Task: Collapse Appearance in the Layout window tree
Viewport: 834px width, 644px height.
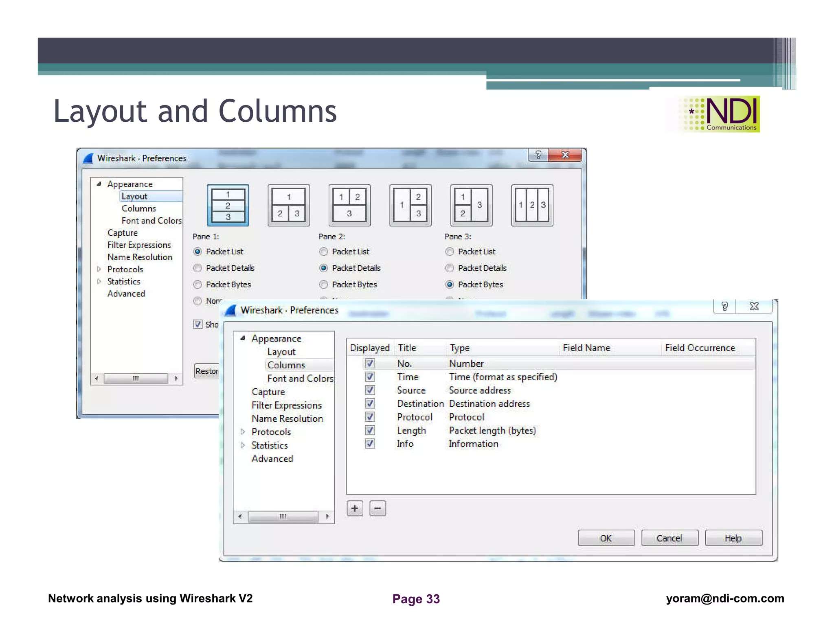Action: coord(99,184)
